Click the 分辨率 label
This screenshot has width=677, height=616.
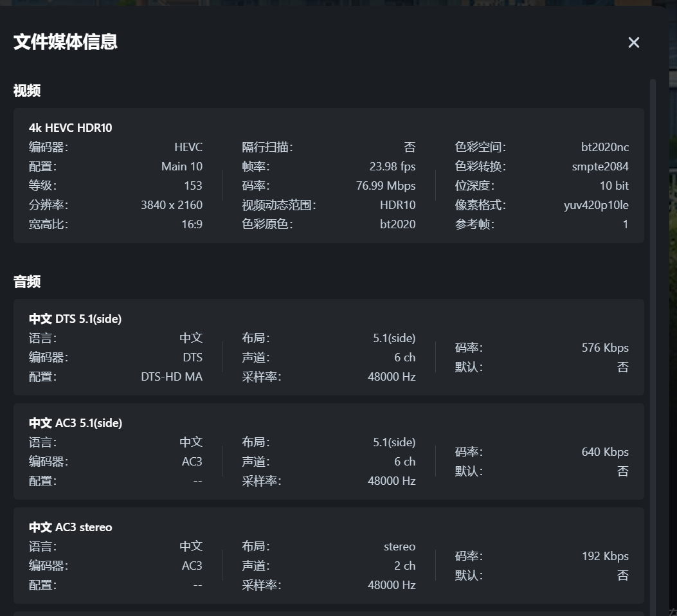(48, 205)
